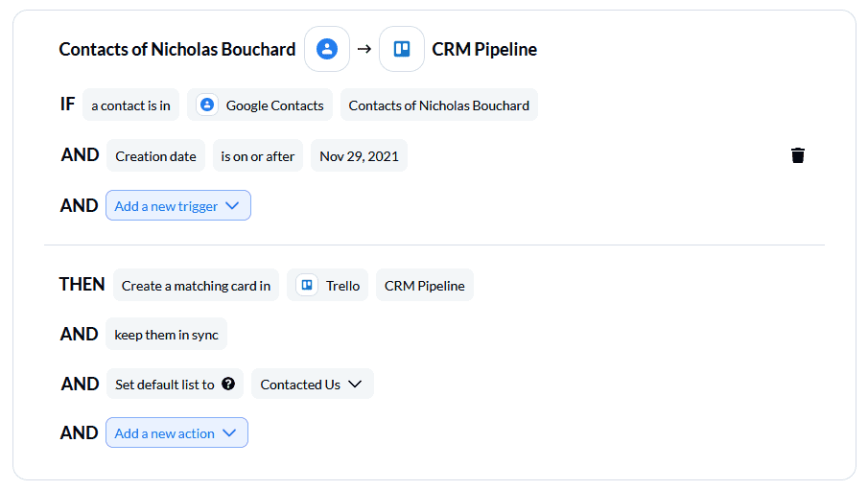The width and height of the screenshot is (868, 490).
Task: Click the 'a contact is in' chip
Action: coord(130,105)
